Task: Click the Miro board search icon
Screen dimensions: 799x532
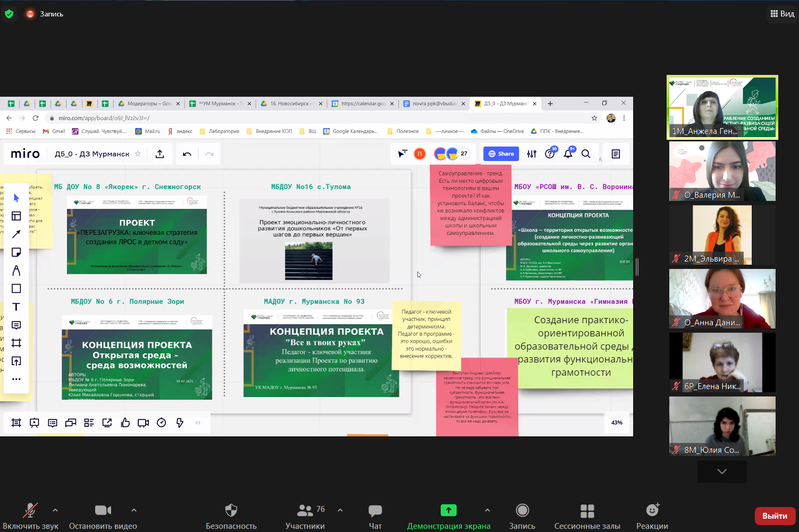Action: [x=586, y=154]
